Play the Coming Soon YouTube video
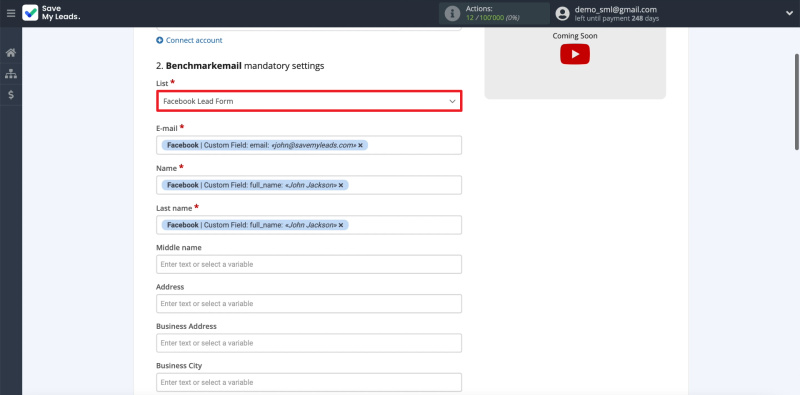 click(575, 54)
